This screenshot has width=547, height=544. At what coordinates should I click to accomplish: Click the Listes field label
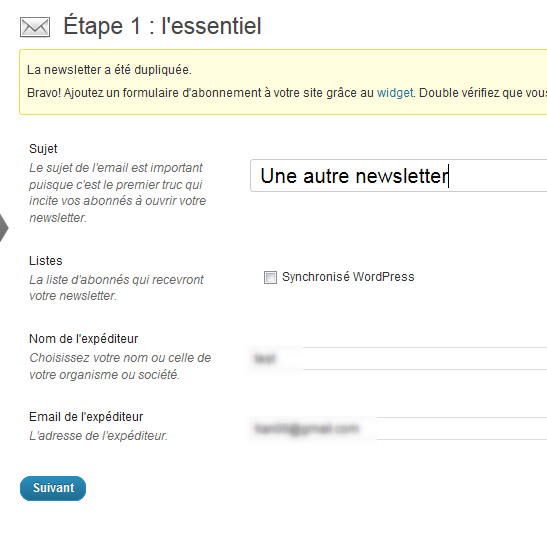pyautogui.click(x=46, y=261)
